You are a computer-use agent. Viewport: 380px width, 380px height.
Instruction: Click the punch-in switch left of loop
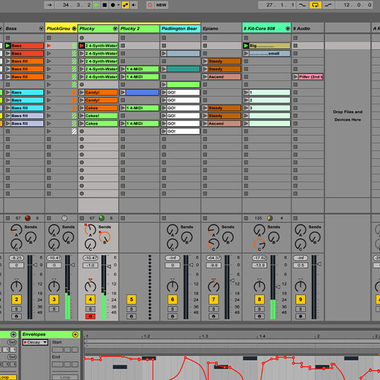(303, 5)
